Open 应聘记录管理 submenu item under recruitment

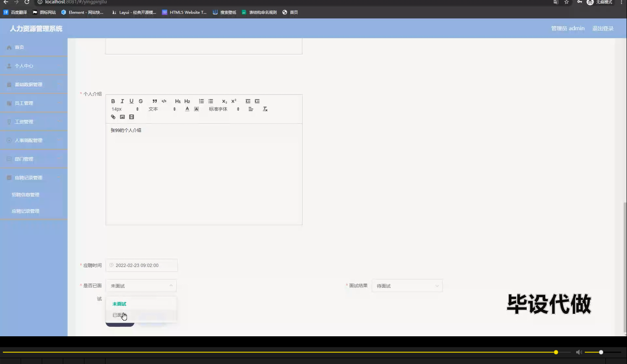coord(34,211)
